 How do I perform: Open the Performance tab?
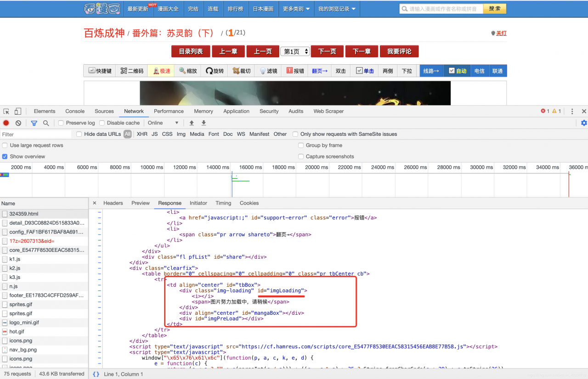click(169, 111)
